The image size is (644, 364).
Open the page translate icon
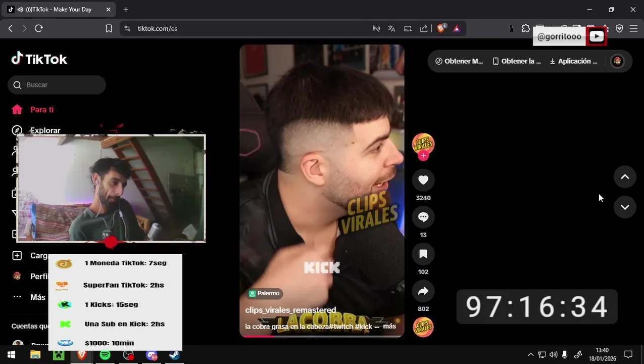tap(391, 29)
